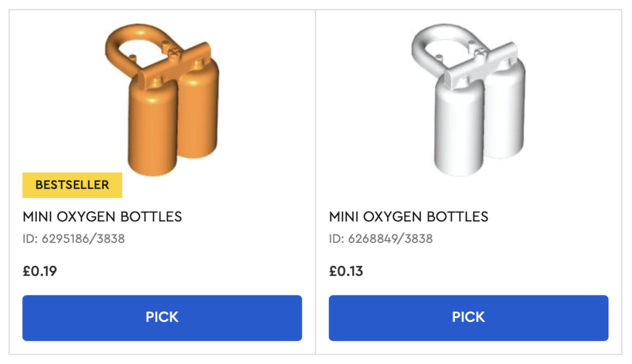
Task: Select the title of the white bottles product
Action: (x=409, y=217)
